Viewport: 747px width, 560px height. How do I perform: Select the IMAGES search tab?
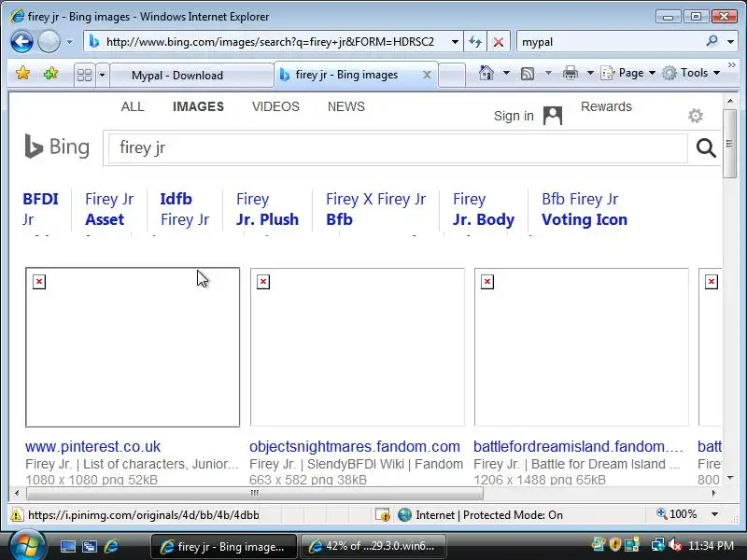click(198, 106)
